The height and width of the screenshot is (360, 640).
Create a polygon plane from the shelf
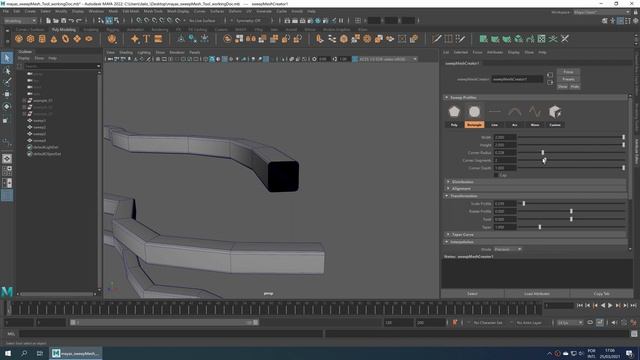point(77,39)
